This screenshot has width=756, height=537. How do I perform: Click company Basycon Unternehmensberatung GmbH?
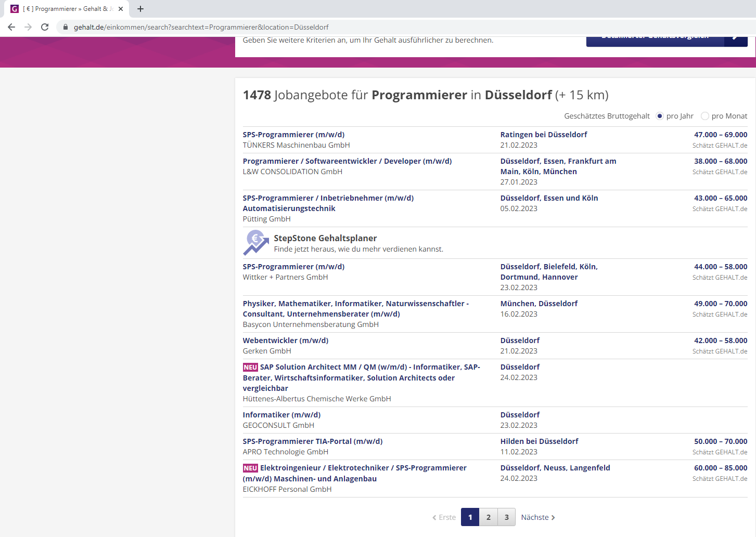pyautogui.click(x=311, y=324)
